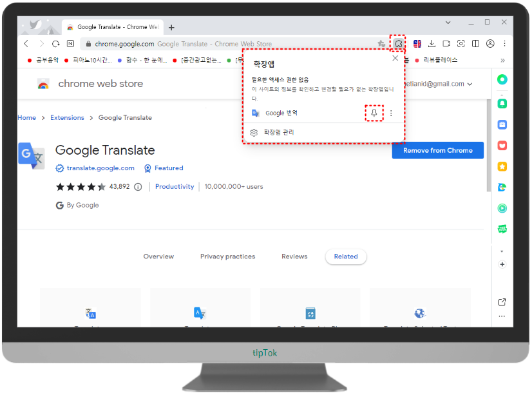532x393 pixels.
Task: Click Remove from Chrome button
Action: tap(438, 150)
